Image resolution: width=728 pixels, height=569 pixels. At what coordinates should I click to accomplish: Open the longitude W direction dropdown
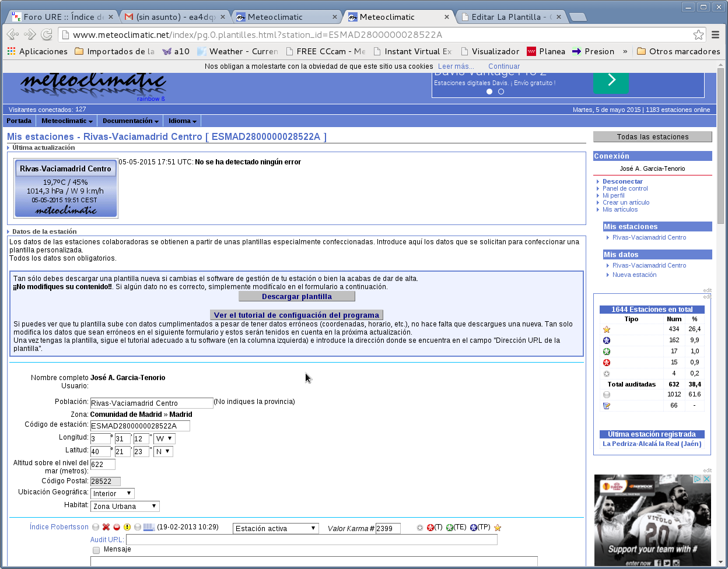pos(164,438)
